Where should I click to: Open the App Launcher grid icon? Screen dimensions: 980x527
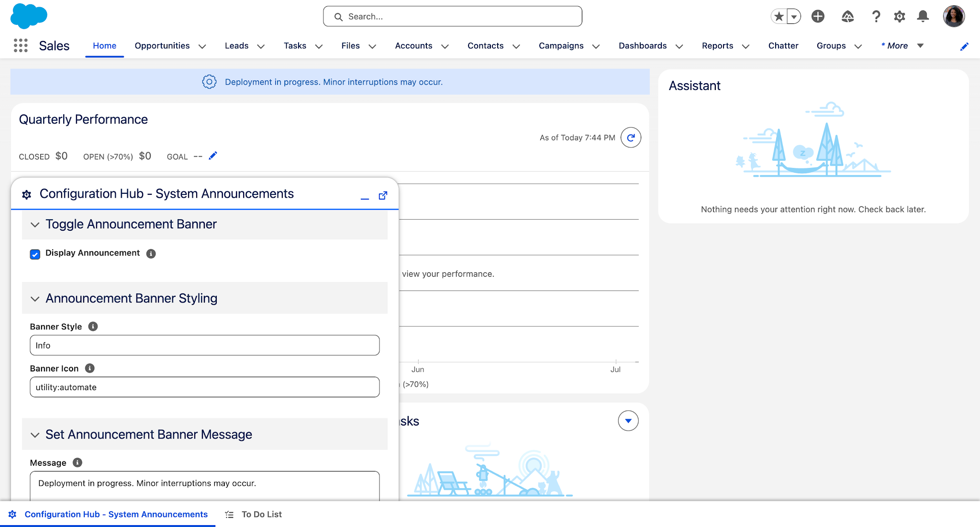(x=20, y=45)
